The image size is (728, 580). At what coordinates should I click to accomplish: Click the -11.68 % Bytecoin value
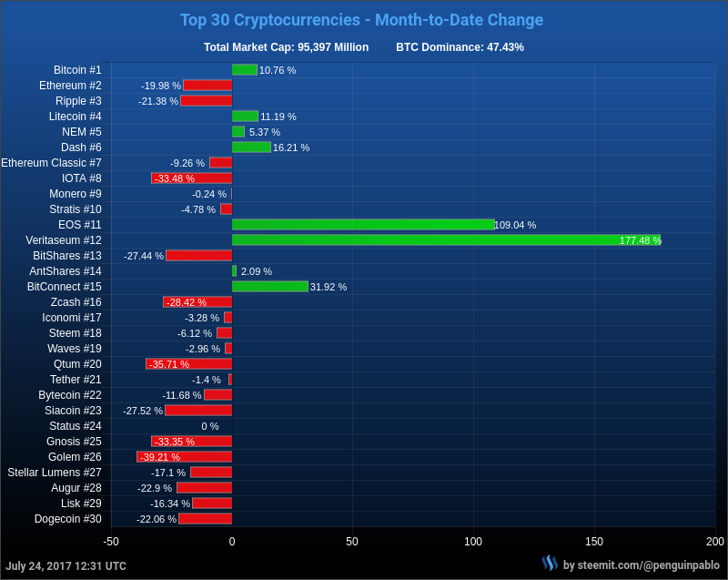(182, 396)
